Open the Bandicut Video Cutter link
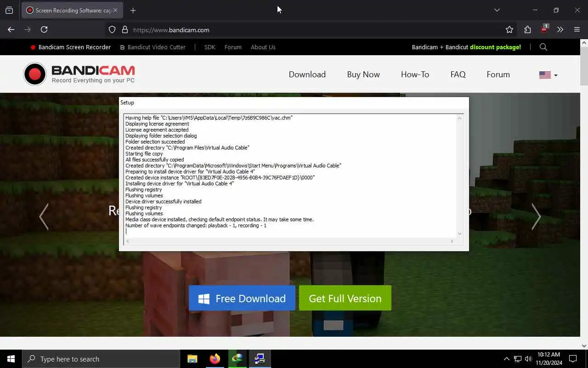 [153, 47]
